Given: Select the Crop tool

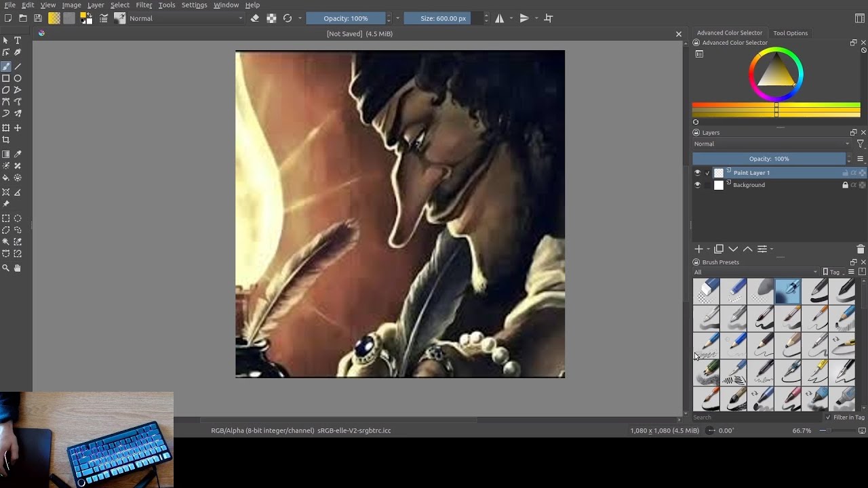Looking at the screenshot, I should (6, 140).
